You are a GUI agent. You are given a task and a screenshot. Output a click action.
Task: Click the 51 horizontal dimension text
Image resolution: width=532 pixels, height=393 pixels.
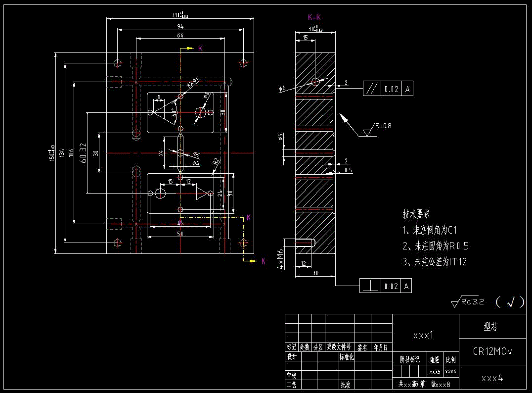(x=180, y=234)
